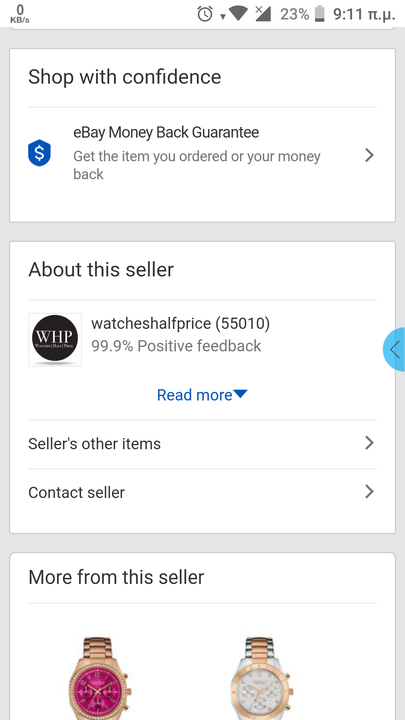
Task: Tap the More from this seller heading
Action: click(116, 577)
